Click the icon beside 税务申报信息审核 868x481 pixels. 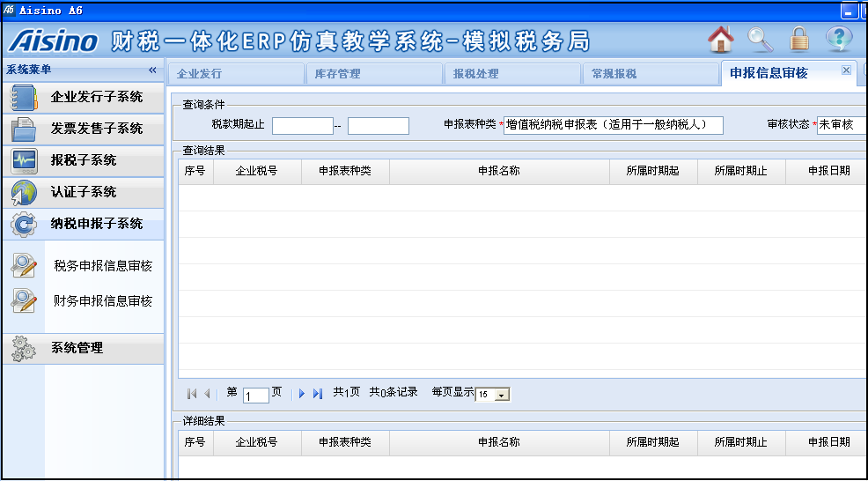24,265
